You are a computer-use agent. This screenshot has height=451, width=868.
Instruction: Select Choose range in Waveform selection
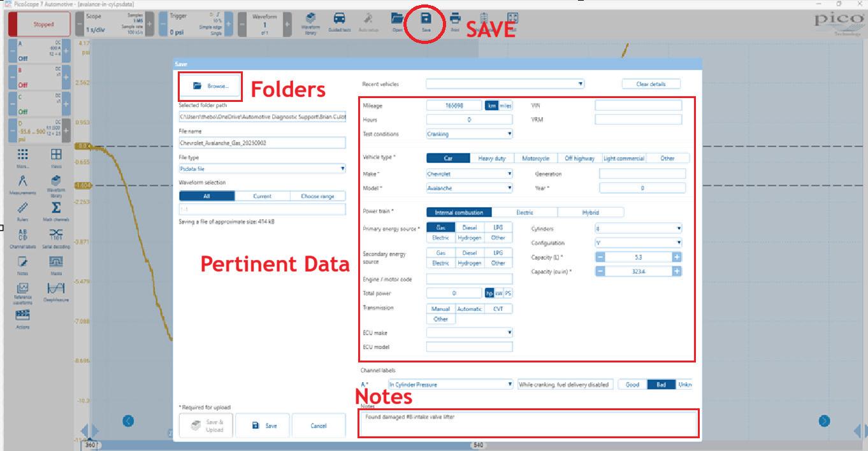click(x=317, y=196)
